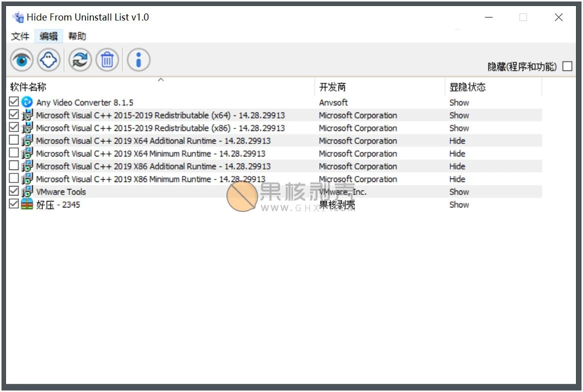The height and width of the screenshot is (392, 583).
Task: Select Microsoft Visual C++ 2015-2019 Redistributable (x64) row
Action: click(274, 115)
